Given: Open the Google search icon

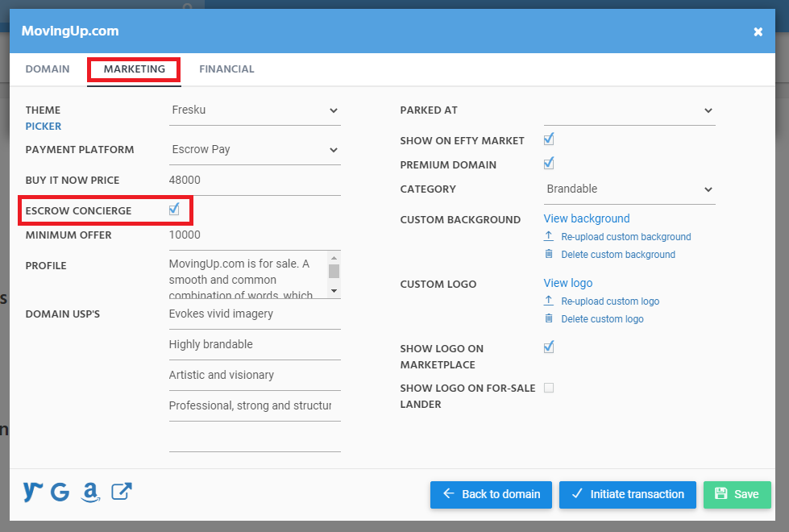Looking at the screenshot, I should [x=60, y=492].
